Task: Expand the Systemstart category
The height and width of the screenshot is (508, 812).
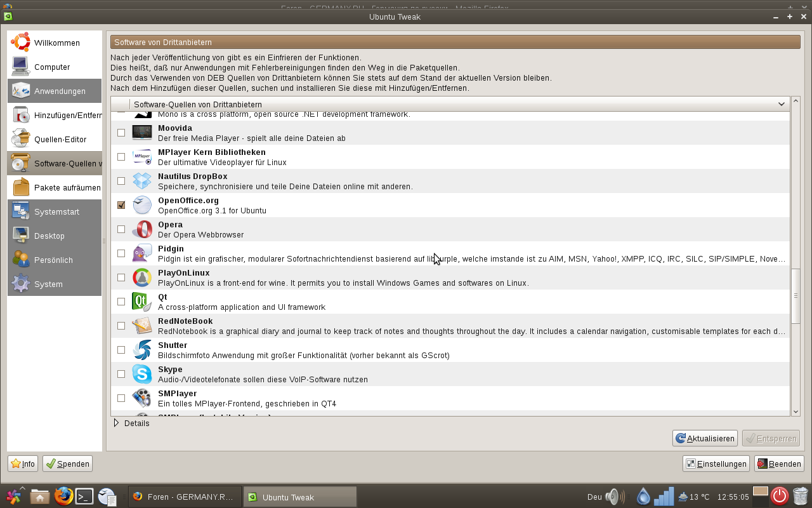Action: click(55, 211)
